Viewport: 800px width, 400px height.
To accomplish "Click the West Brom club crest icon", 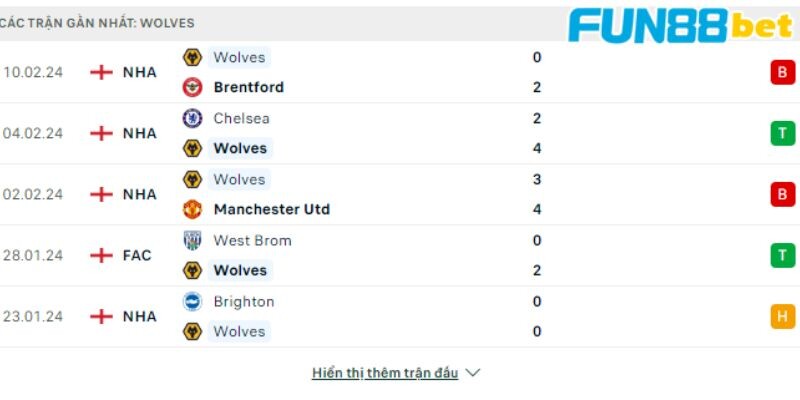I will click(192, 240).
